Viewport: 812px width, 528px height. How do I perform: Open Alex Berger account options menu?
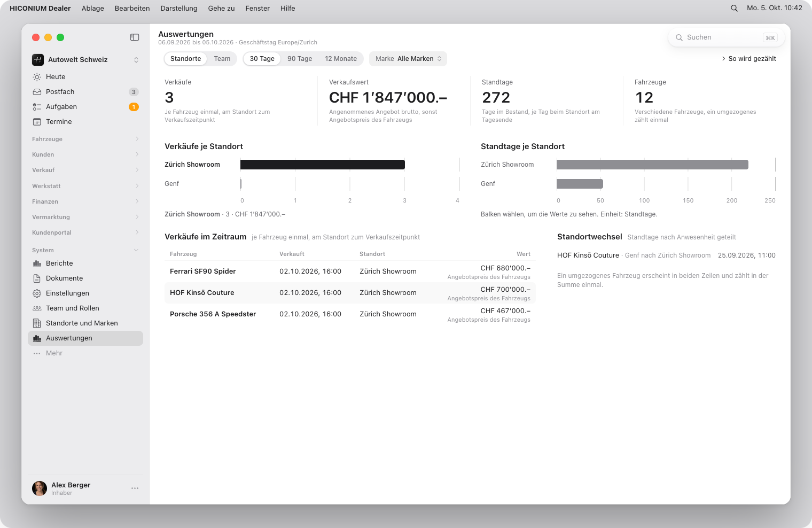pyautogui.click(x=135, y=488)
